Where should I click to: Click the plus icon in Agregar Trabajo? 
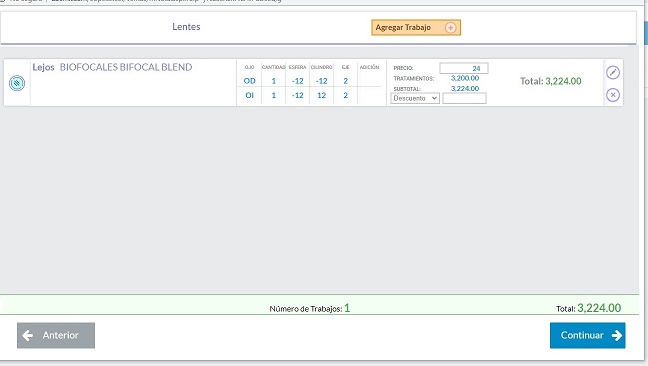click(x=450, y=28)
